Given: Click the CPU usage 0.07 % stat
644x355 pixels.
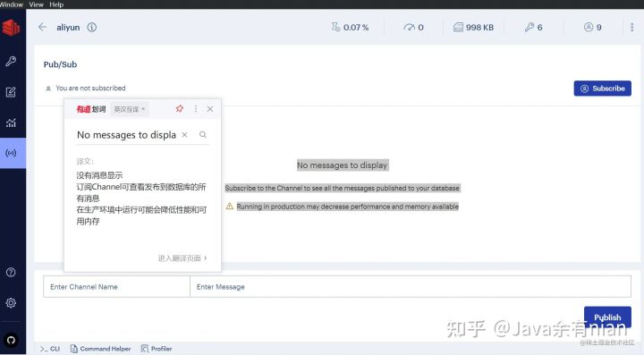Looking at the screenshot, I should (350, 28).
